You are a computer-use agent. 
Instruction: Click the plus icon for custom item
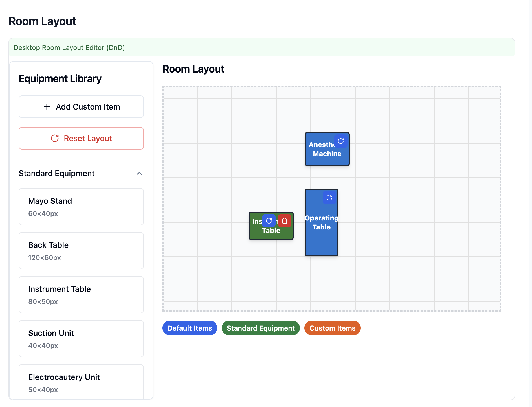point(47,107)
